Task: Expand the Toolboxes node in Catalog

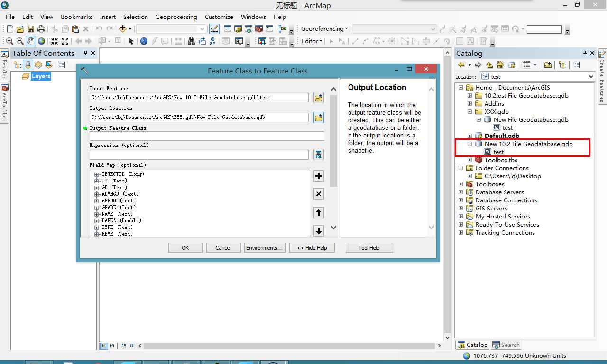Action: click(460, 184)
